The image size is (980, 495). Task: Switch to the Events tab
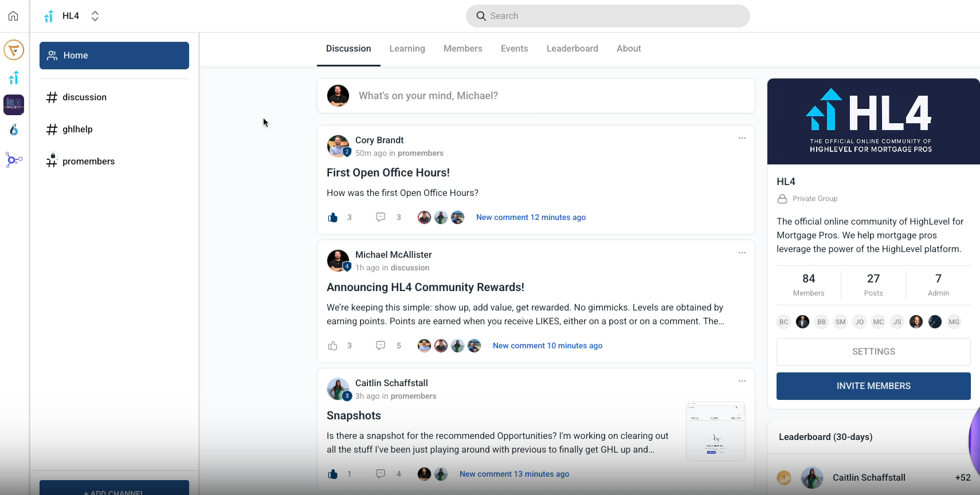(514, 49)
